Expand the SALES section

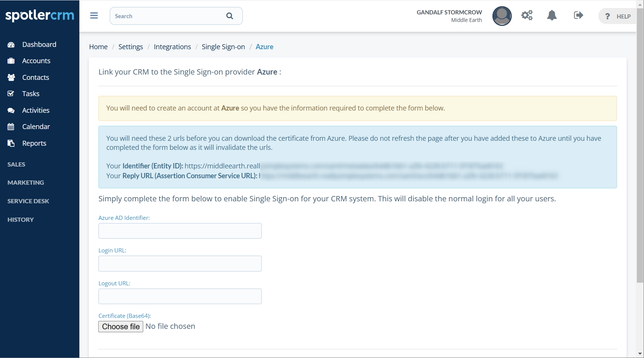click(16, 164)
